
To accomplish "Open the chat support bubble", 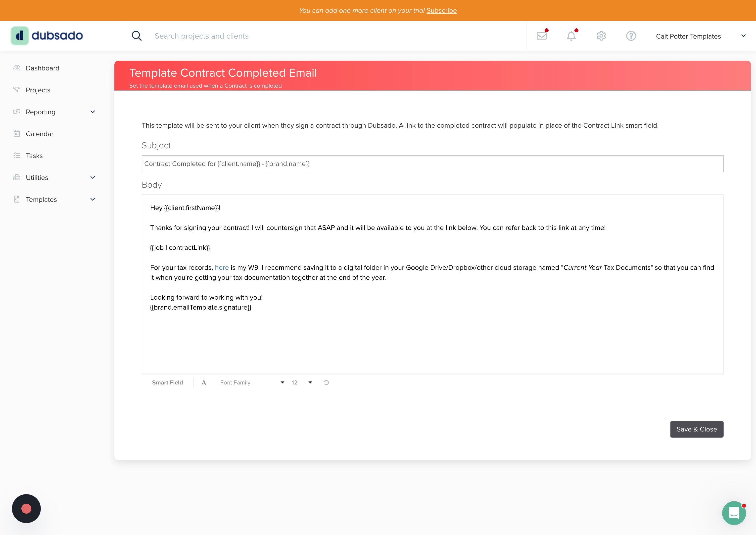I will [x=734, y=513].
